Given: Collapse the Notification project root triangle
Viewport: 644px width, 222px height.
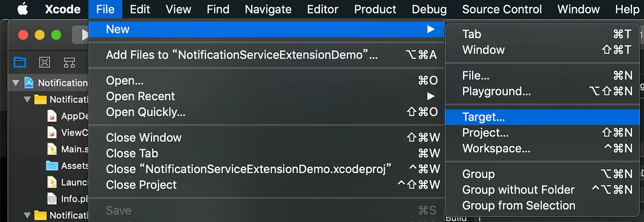Looking at the screenshot, I should pyautogui.click(x=16, y=83).
